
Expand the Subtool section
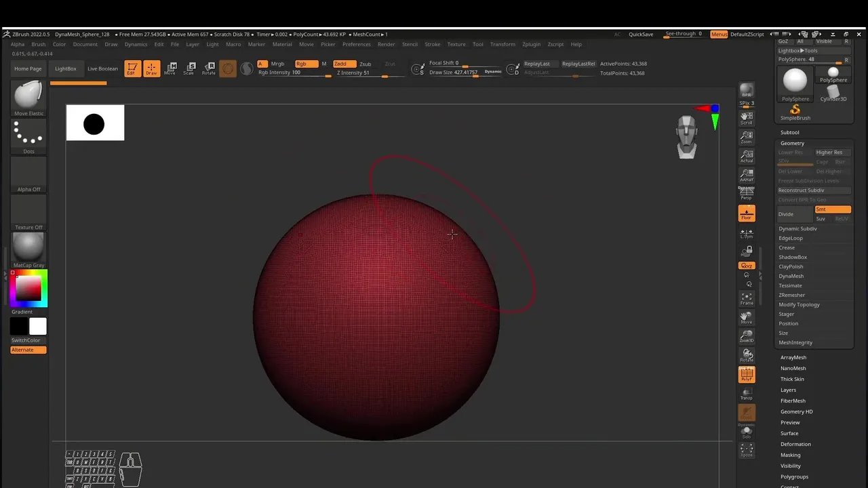(x=789, y=132)
